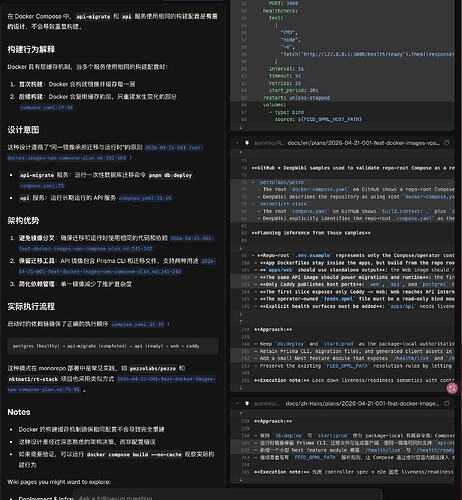
Task: Click the Notes heading
Action: coord(19,412)
